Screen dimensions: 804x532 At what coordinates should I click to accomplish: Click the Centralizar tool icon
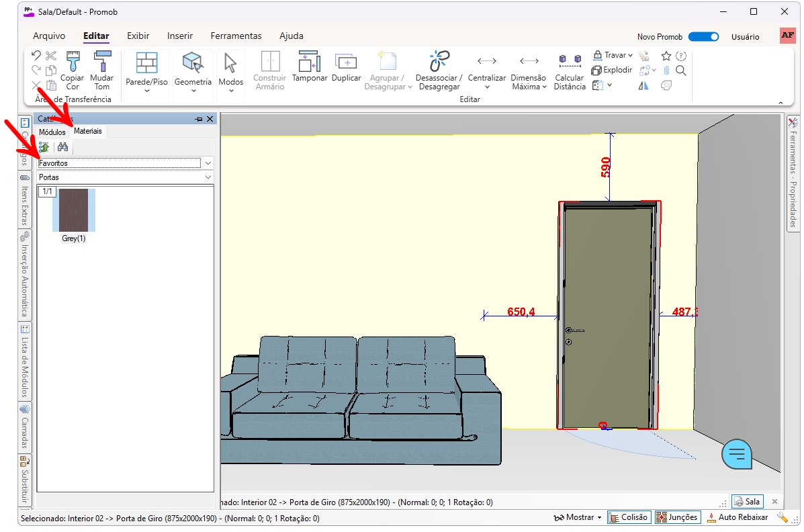point(486,62)
